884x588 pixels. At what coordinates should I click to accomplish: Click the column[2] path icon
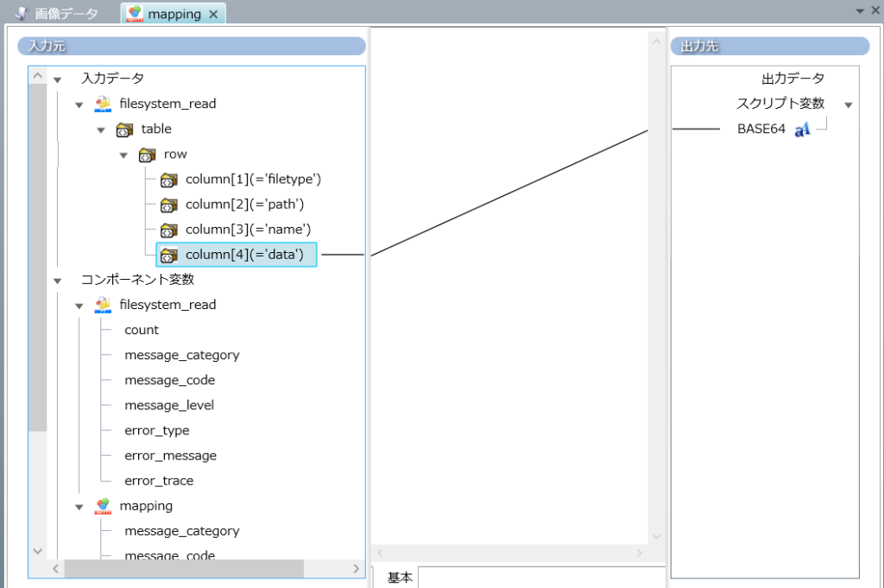click(169, 205)
